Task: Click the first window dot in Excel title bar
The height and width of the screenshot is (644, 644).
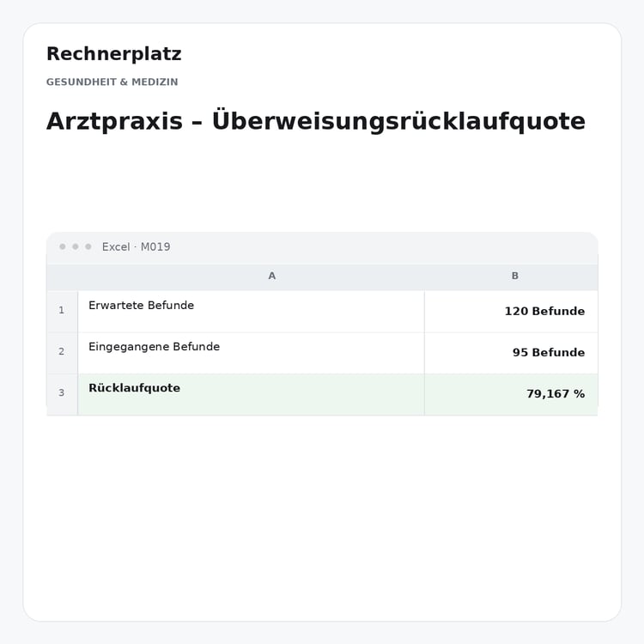Action: (63, 246)
